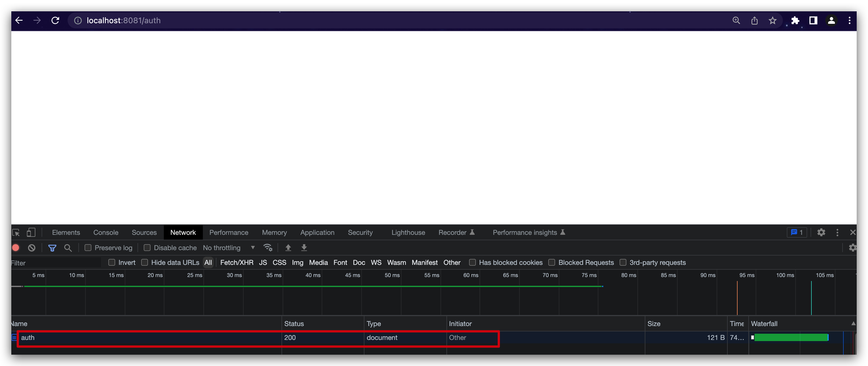
Task: Open the Application tab
Action: (x=317, y=232)
